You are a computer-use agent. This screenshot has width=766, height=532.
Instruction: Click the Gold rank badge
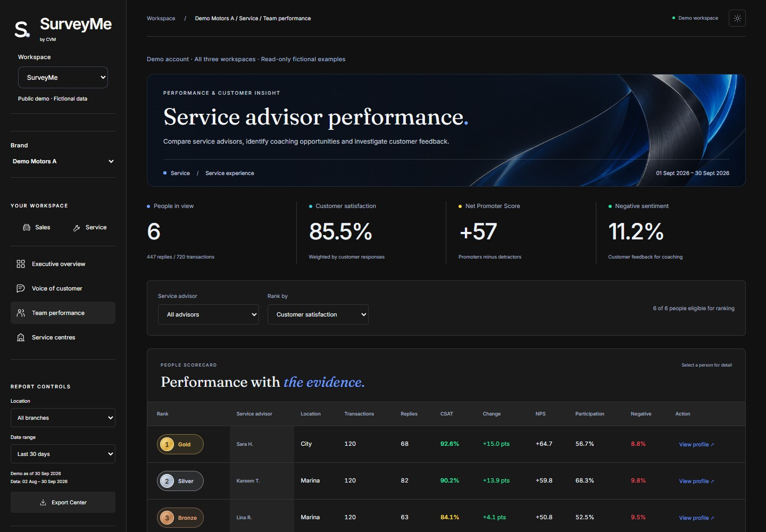[180, 444]
